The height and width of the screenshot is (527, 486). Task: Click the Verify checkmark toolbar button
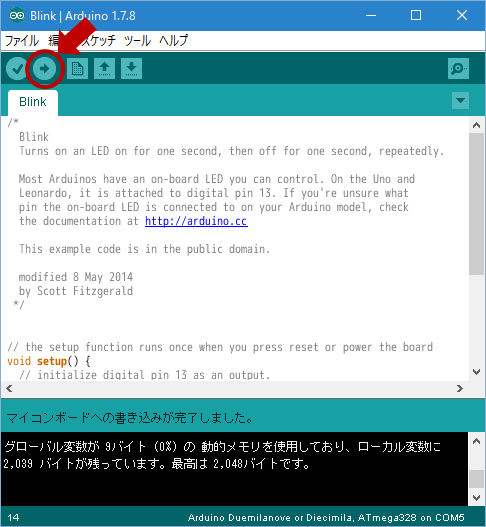click(16, 69)
